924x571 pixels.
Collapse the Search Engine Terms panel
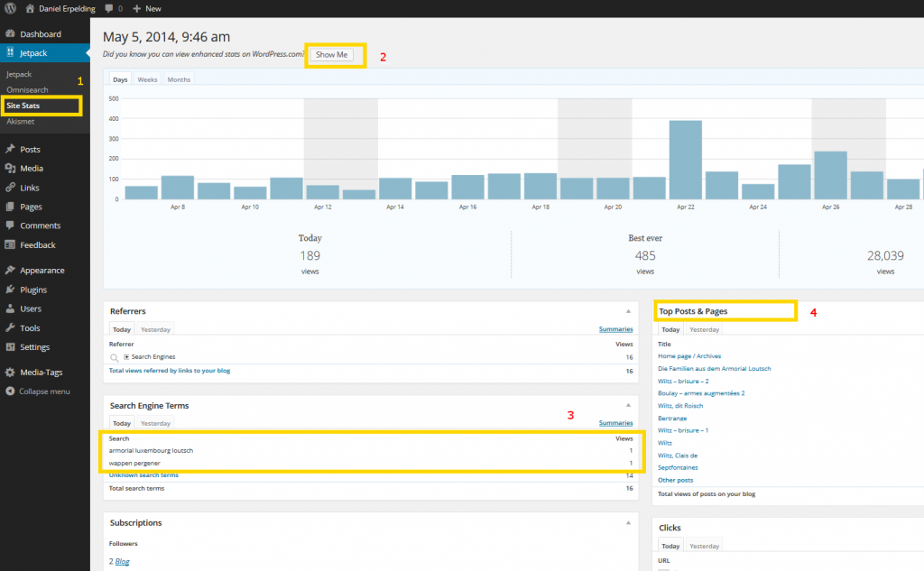coord(628,405)
